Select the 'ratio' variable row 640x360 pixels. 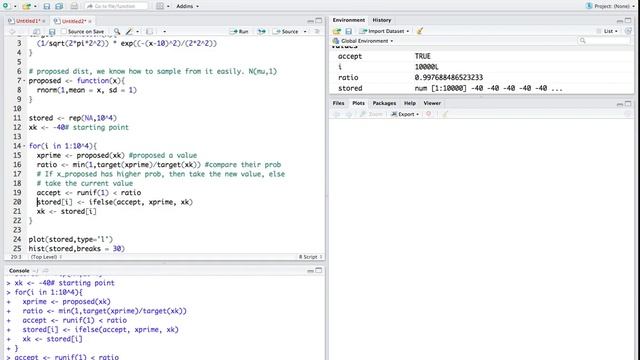pos(482,78)
